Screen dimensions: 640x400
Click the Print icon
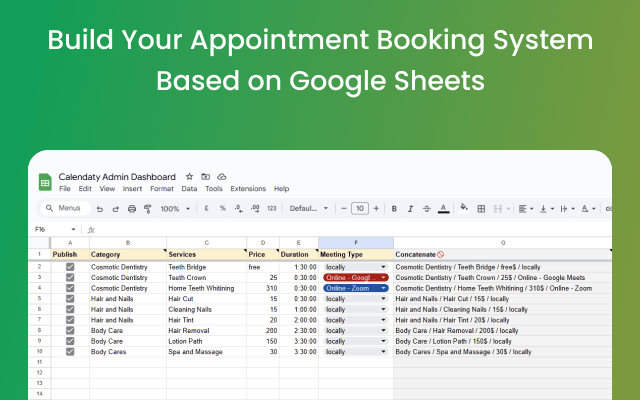132,209
